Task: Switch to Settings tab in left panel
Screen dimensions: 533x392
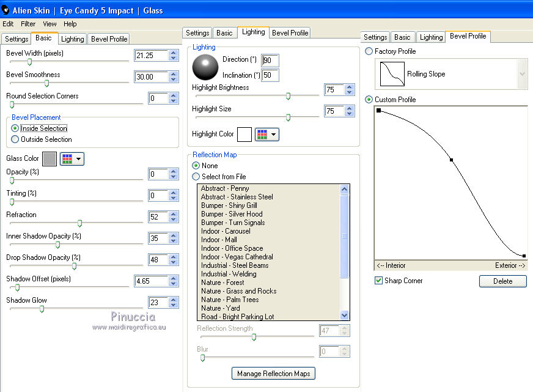Action: (x=17, y=39)
